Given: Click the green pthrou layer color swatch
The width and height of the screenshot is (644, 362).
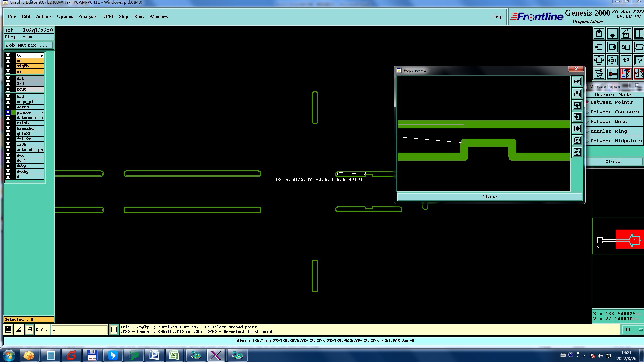Looking at the screenshot, I should pyautogui.click(x=13, y=112).
